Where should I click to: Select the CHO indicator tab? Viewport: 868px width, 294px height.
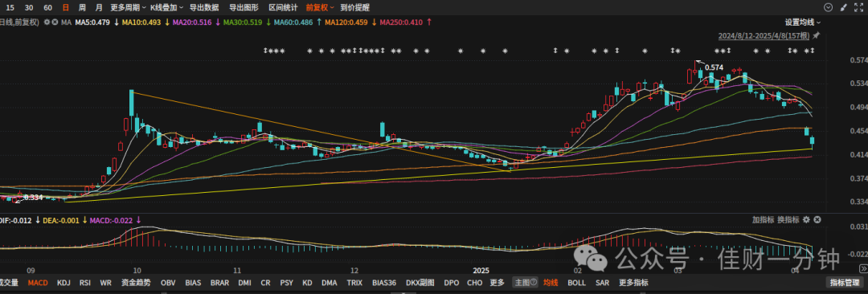pos(474,283)
